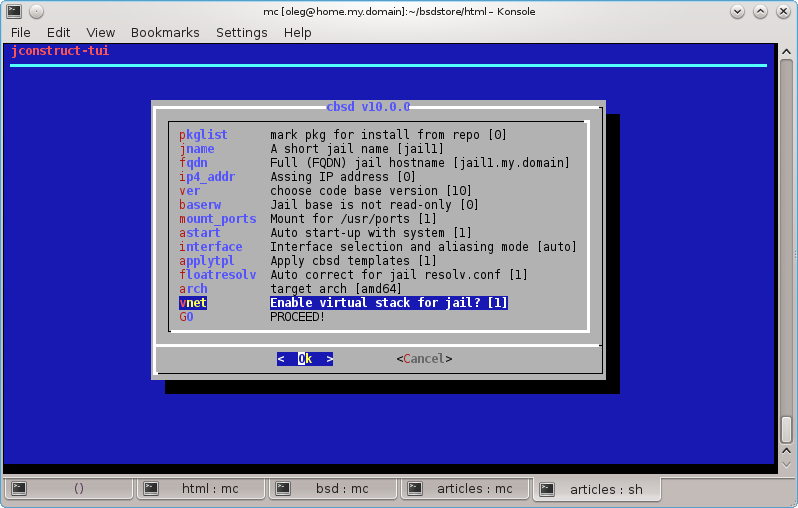
Task: Click the terminal vertical scrollbar handle
Action: 786,430
